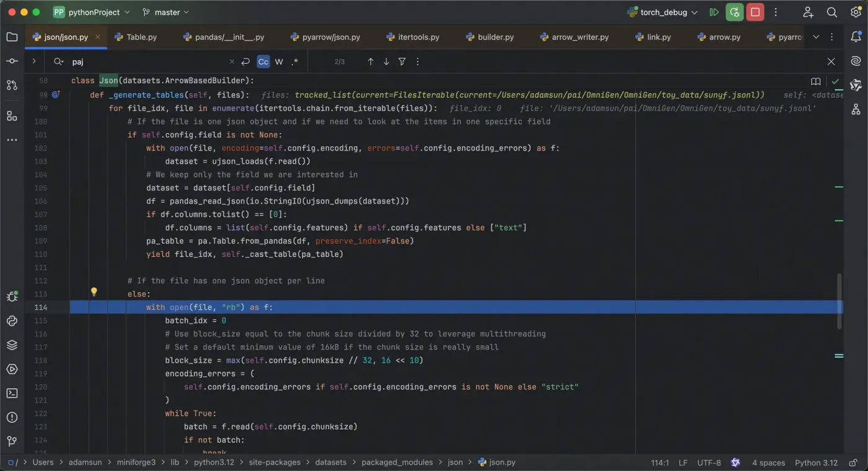Toggle Match Case (Cc) search option
Image resolution: width=868 pixels, height=471 pixels.
[x=263, y=61]
